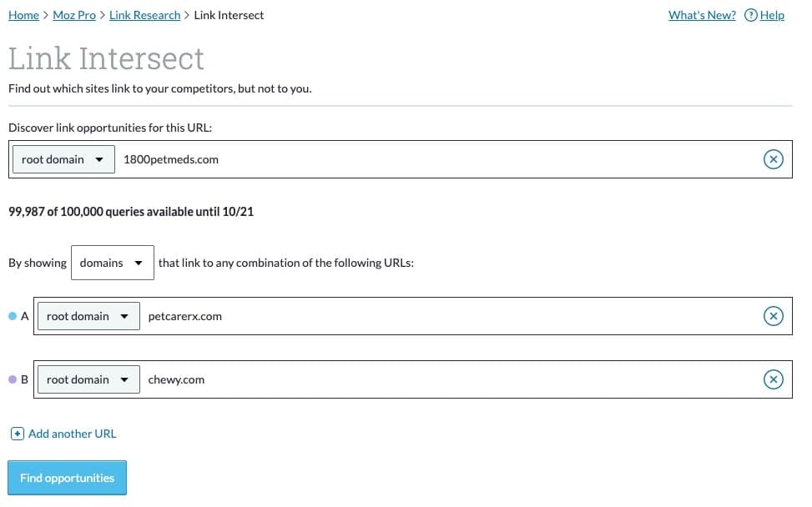Viewport: 812px width, 507px height.
Task: Clear the 1800petmeds.com URL field
Action: click(x=774, y=159)
